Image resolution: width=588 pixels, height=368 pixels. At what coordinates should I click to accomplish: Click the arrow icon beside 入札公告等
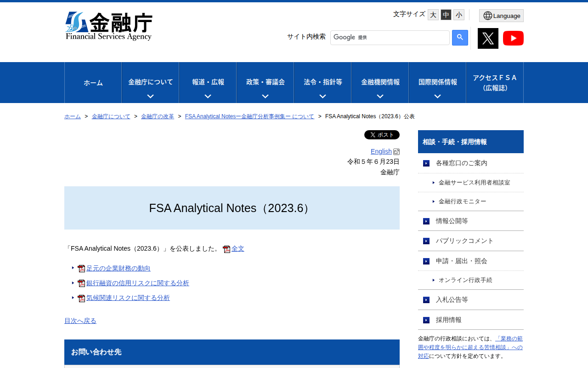[426, 300]
